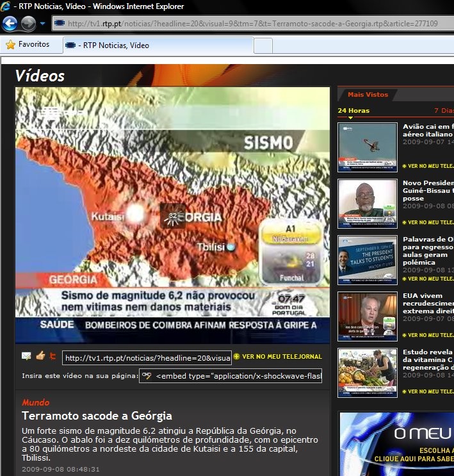The width and height of the screenshot is (454, 476).
Task: Click the browser Forward arrow button
Action: point(29,23)
